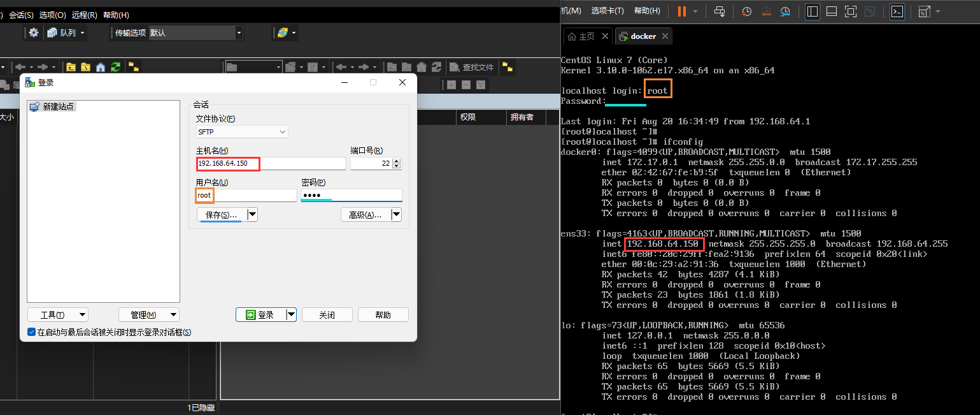
Task: Open remote panel directory path combo box
Action: point(253,67)
